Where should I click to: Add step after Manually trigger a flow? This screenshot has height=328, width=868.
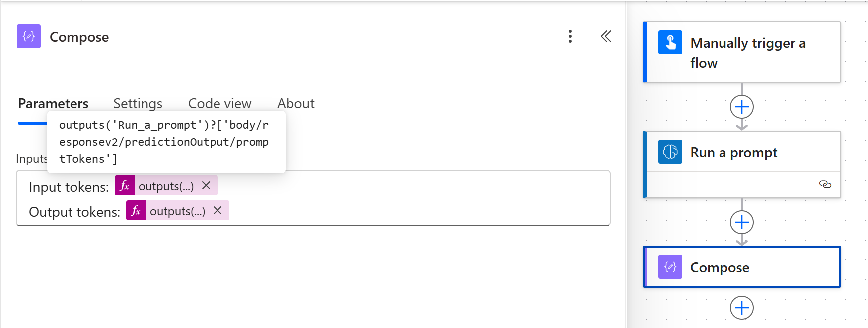point(742,107)
